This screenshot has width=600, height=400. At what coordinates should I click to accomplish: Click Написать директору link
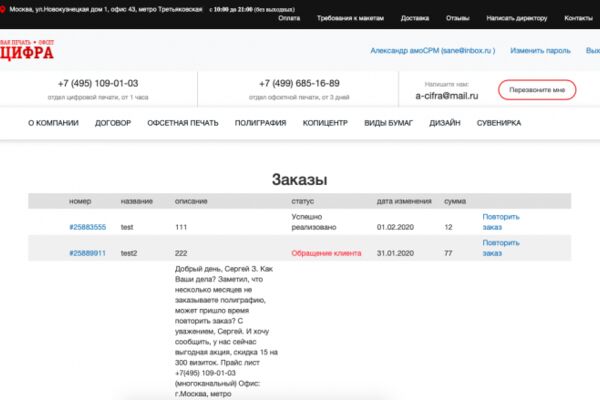coord(517,18)
